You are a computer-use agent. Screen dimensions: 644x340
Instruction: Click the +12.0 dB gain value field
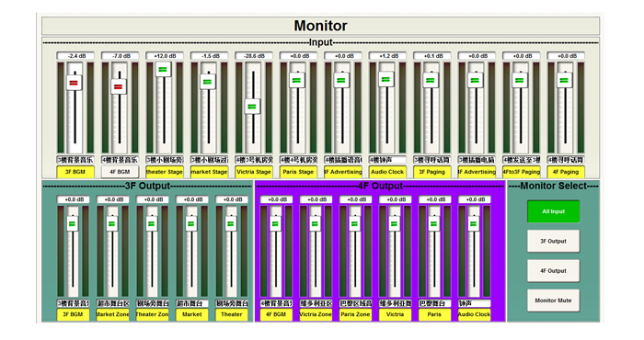[x=165, y=56]
